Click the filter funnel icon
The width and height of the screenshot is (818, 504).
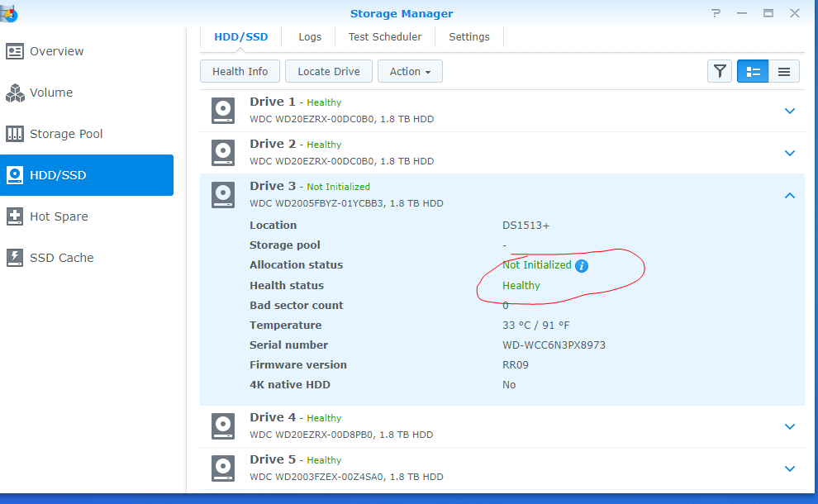(719, 71)
